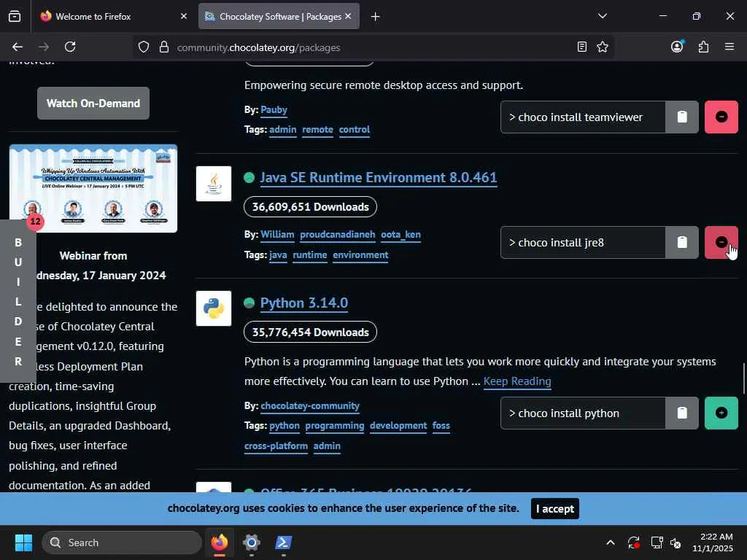Click the Java package logo thumbnail
Screen dimensions: 747x560
click(x=214, y=184)
